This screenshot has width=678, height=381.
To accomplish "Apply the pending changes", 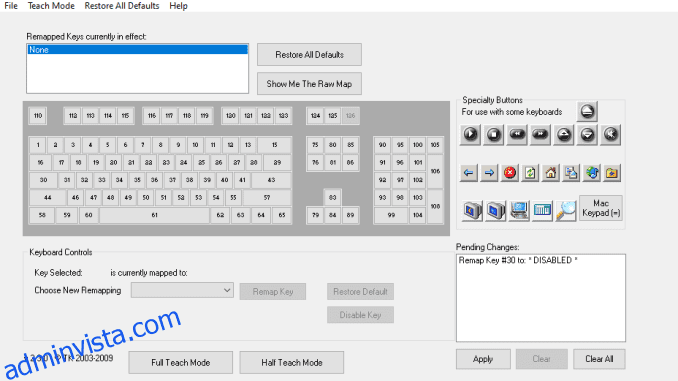I will 483,359.
